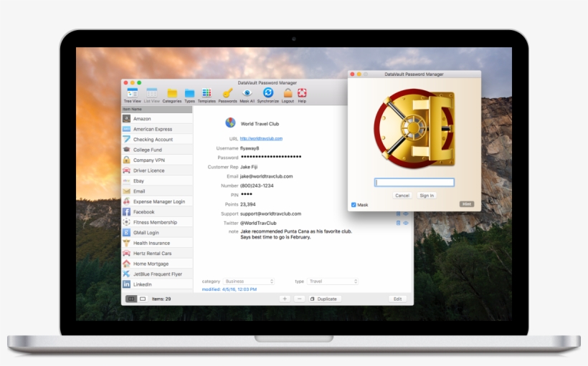588x366 pixels.
Task: Open Templates grid icon
Action: pos(207,92)
